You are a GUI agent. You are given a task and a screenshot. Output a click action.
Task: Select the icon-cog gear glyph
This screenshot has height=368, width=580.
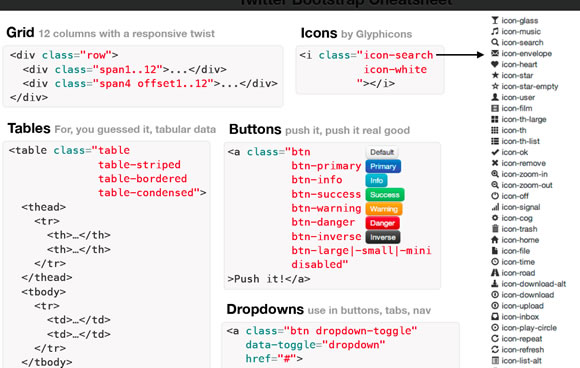(x=495, y=218)
